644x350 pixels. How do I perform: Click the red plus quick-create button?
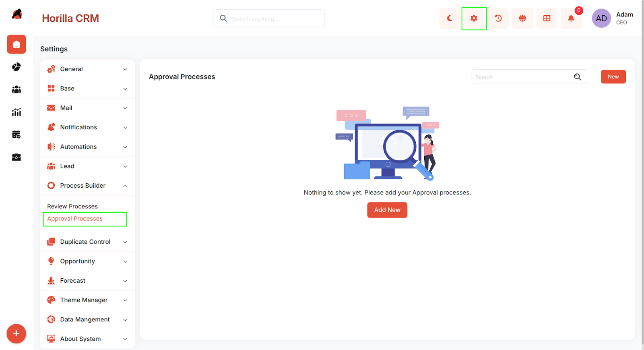coord(16,333)
